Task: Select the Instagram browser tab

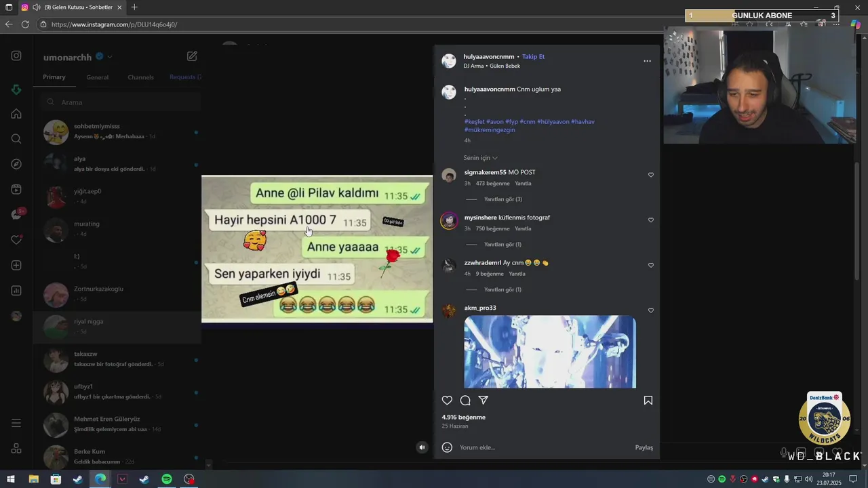Action: point(71,7)
